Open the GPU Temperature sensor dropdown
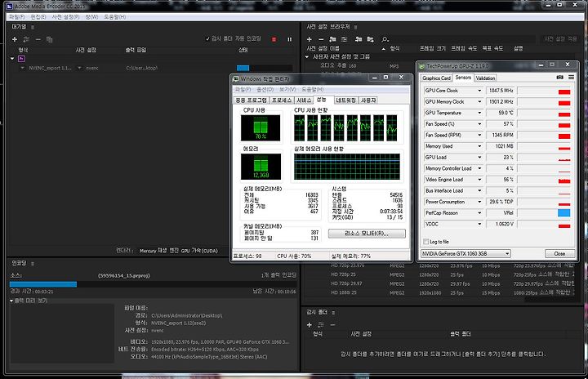This screenshot has width=588, height=379. [479, 113]
